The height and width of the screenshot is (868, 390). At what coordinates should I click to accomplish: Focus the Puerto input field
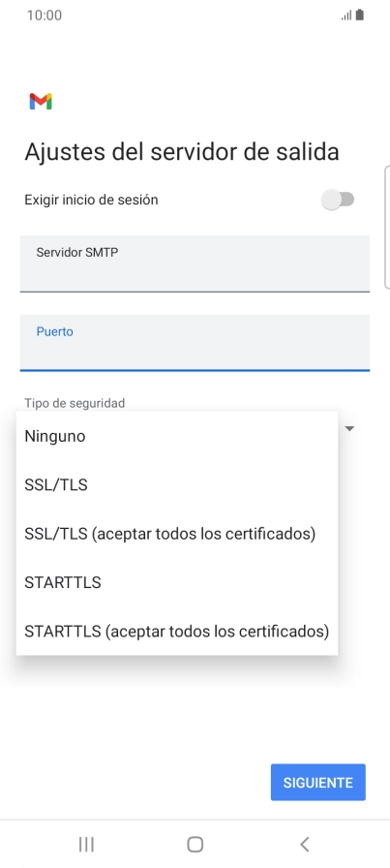click(x=195, y=343)
